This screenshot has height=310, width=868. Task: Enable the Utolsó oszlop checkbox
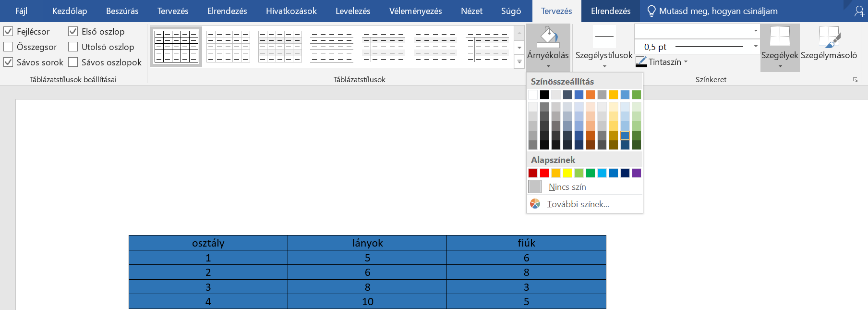73,47
